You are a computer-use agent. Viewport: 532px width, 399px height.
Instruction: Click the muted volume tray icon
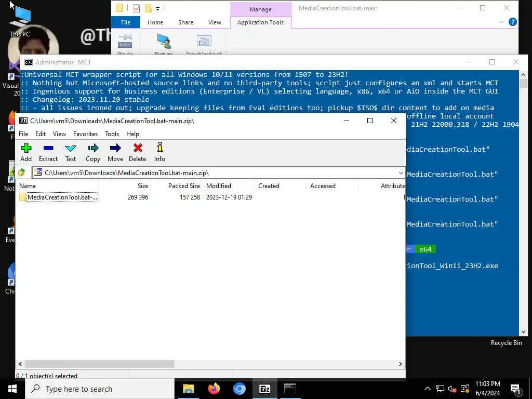point(453,389)
